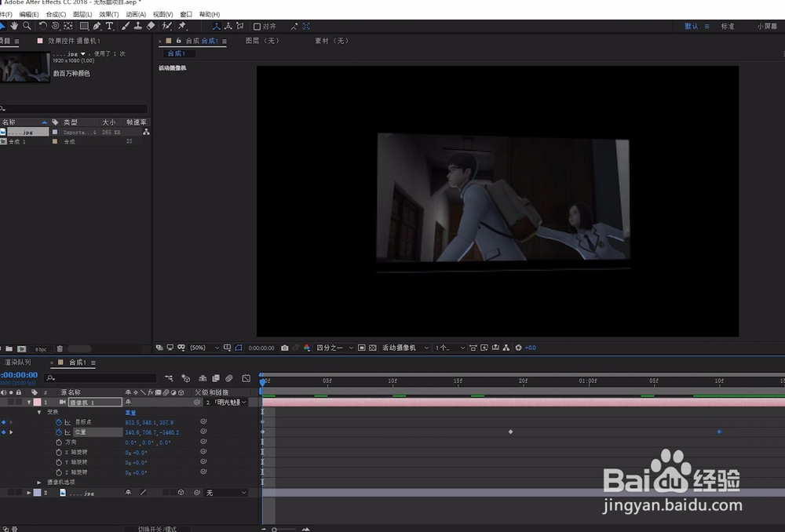Image resolution: width=785 pixels, height=532 pixels.
Task: Select the Pen tool
Action: point(97,26)
